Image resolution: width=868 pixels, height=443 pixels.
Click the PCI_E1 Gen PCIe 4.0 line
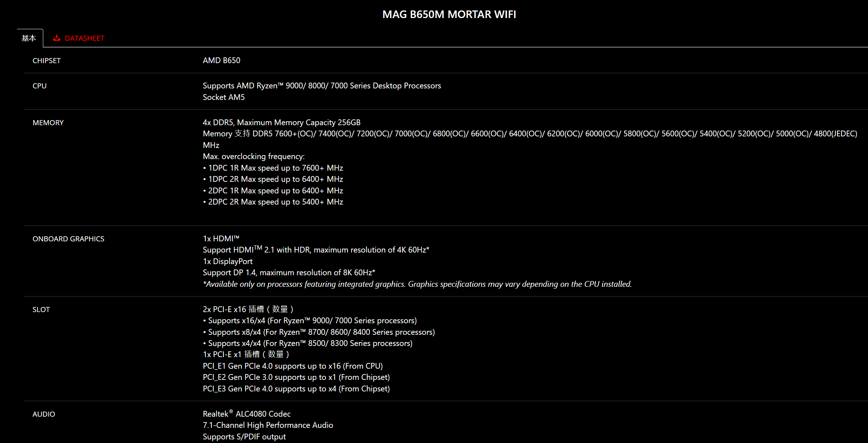pyautogui.click(x=292, y=366)
